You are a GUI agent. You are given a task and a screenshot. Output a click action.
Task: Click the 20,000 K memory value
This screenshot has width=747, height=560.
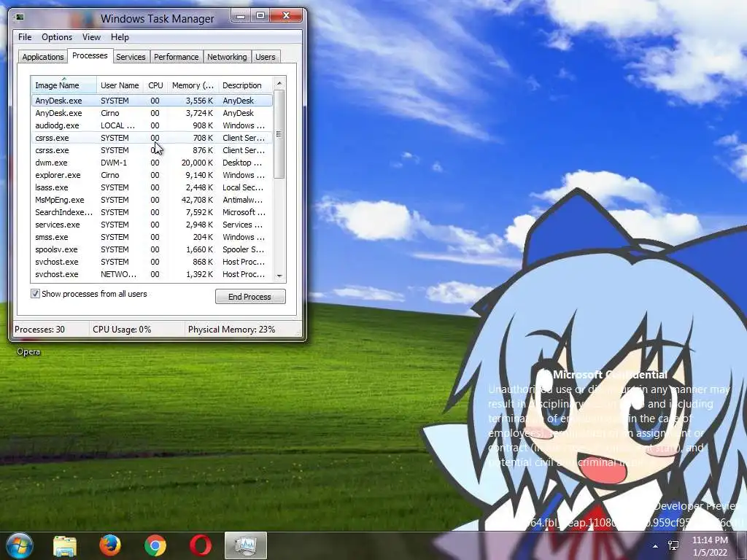(197, 163)
